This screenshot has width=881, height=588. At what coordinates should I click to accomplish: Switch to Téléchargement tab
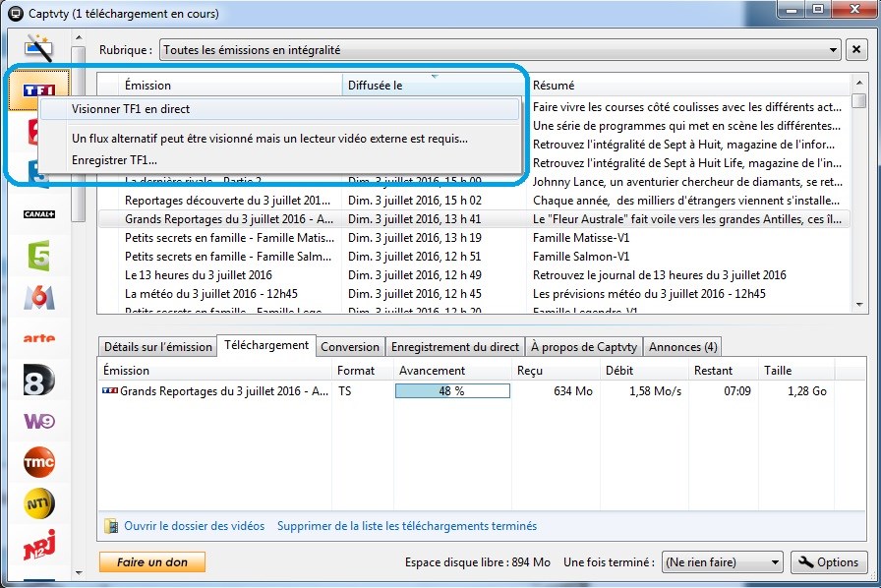[266, 345]
